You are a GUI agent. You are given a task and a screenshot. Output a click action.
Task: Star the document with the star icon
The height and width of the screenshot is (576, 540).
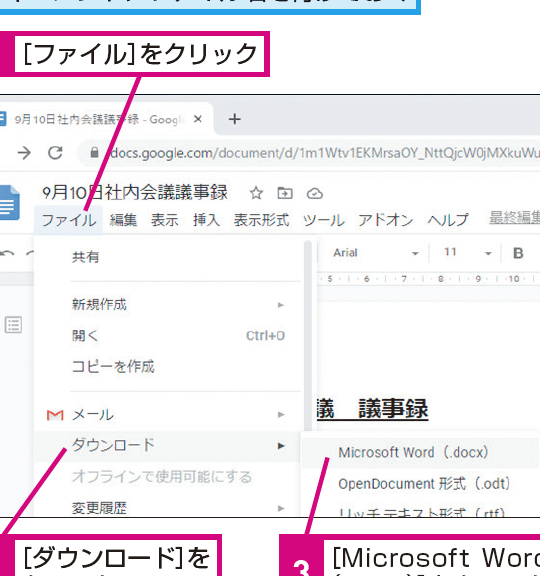(256, 193)
